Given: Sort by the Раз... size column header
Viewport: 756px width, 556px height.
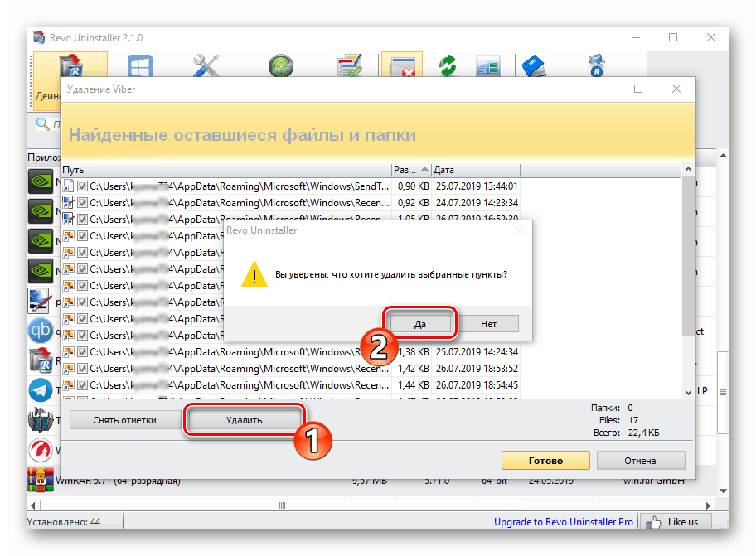Looking at the screenshot, I should pyautogui.click(x=411, y=170).
